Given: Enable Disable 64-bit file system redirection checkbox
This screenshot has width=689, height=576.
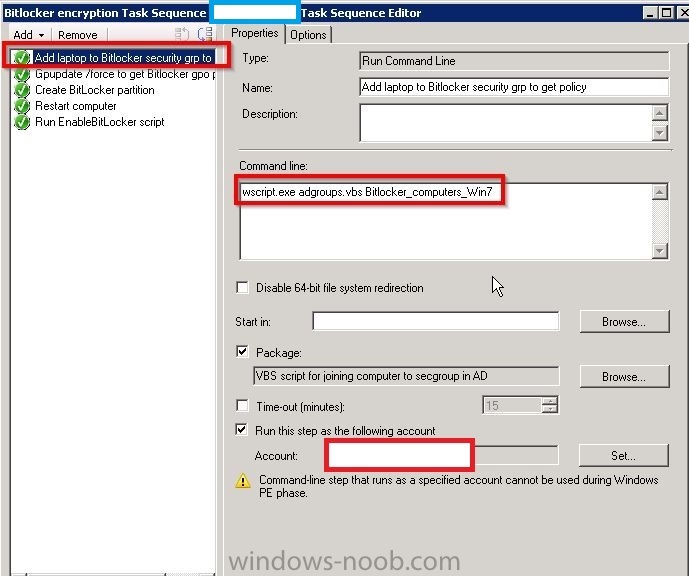Looking at the screenshot, I should point(242,287).
